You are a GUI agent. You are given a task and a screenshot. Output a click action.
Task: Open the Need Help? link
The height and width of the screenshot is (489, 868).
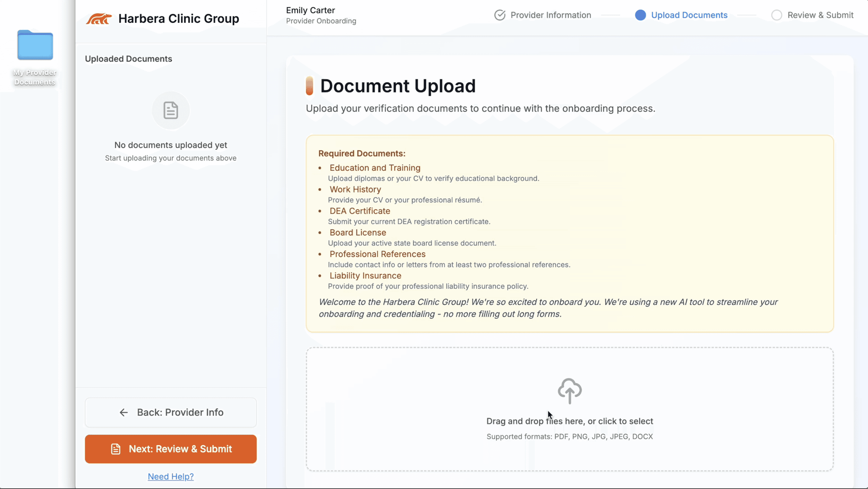(x=171, y=476)
